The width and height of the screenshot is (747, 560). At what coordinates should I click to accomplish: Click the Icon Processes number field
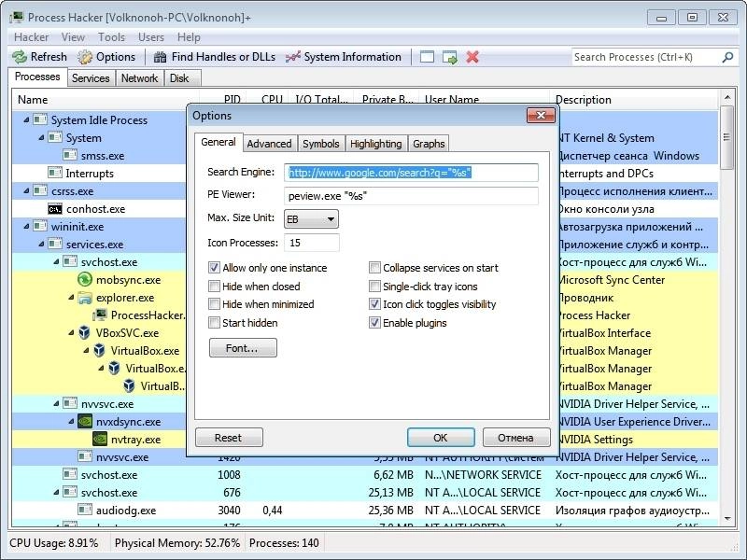tap(312, 243)
